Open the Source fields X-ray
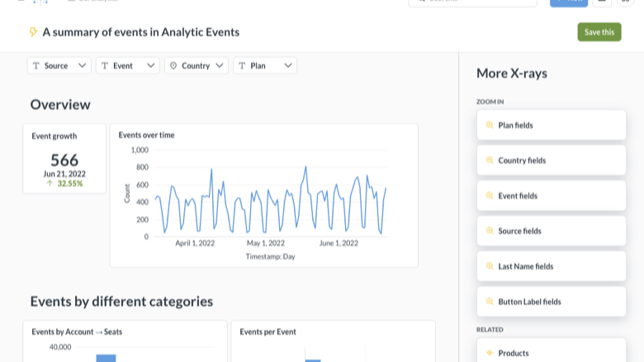Screen dimensions: 644x362 pos(552,231)
